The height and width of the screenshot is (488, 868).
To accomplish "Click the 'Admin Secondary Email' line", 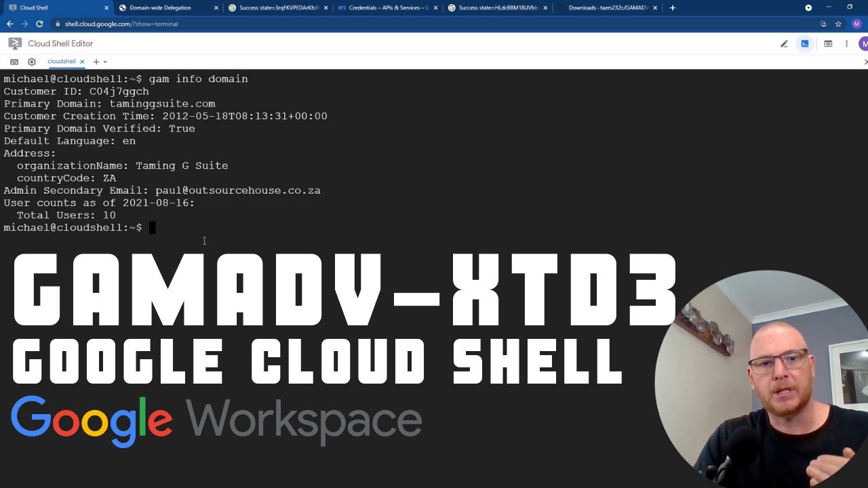I will 162,190.
